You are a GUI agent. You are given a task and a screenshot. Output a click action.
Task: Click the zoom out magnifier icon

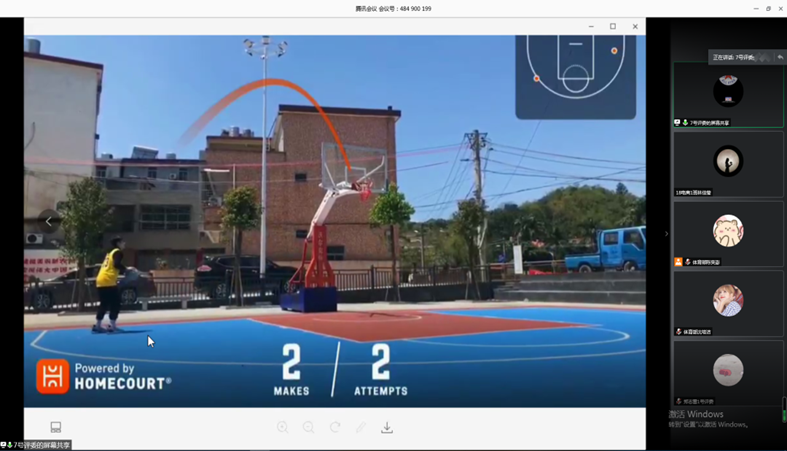tap(309, 427)
